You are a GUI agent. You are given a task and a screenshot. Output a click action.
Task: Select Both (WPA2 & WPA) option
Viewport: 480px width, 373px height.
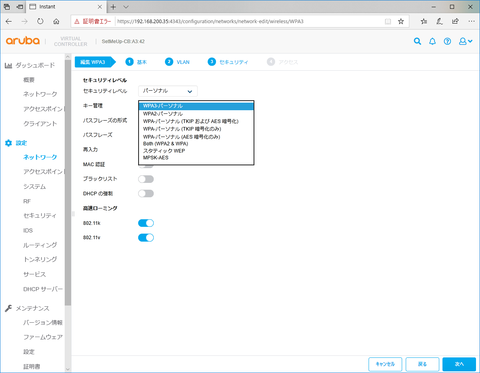pos(196,144)
